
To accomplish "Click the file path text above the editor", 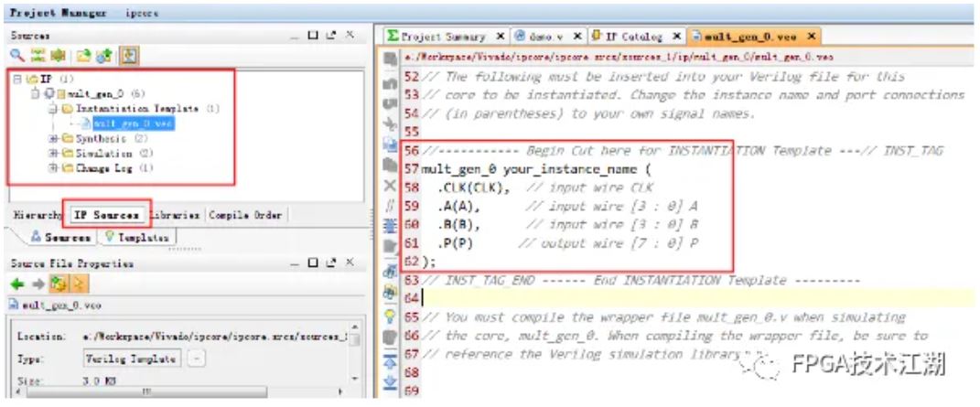I will click(619, 57).
